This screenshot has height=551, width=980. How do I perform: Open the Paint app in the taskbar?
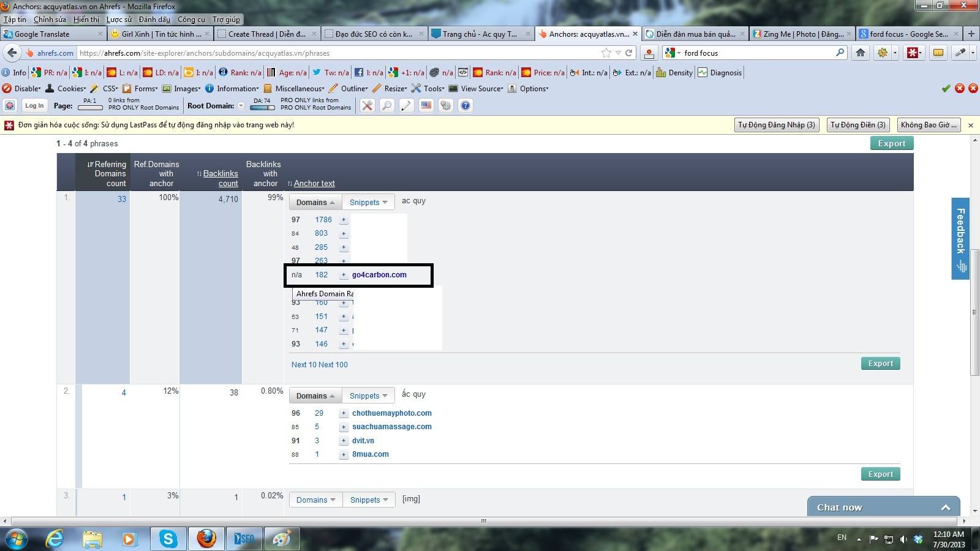click(x=281, y=539)
